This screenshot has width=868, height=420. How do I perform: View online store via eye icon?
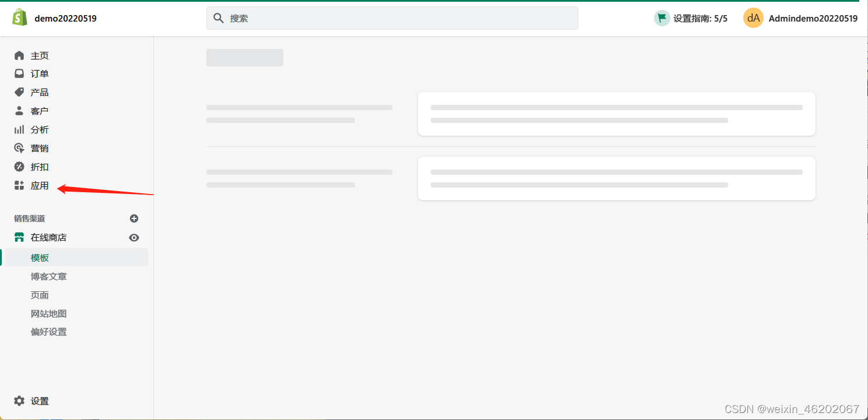134,238
